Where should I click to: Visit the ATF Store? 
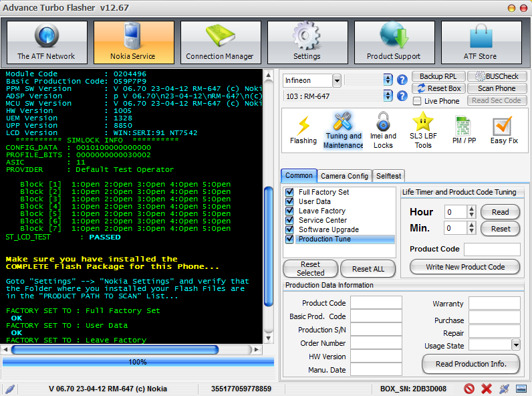coord(481,42)
